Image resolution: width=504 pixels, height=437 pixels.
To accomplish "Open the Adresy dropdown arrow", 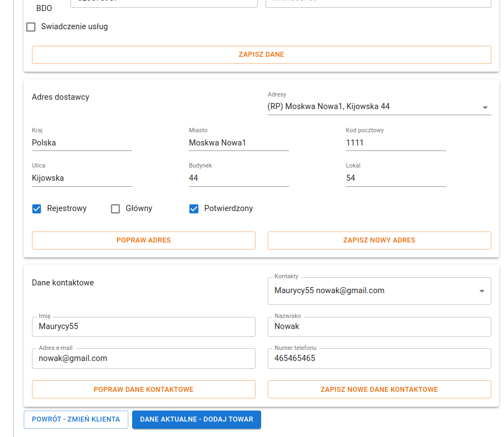I will [485, 107].
